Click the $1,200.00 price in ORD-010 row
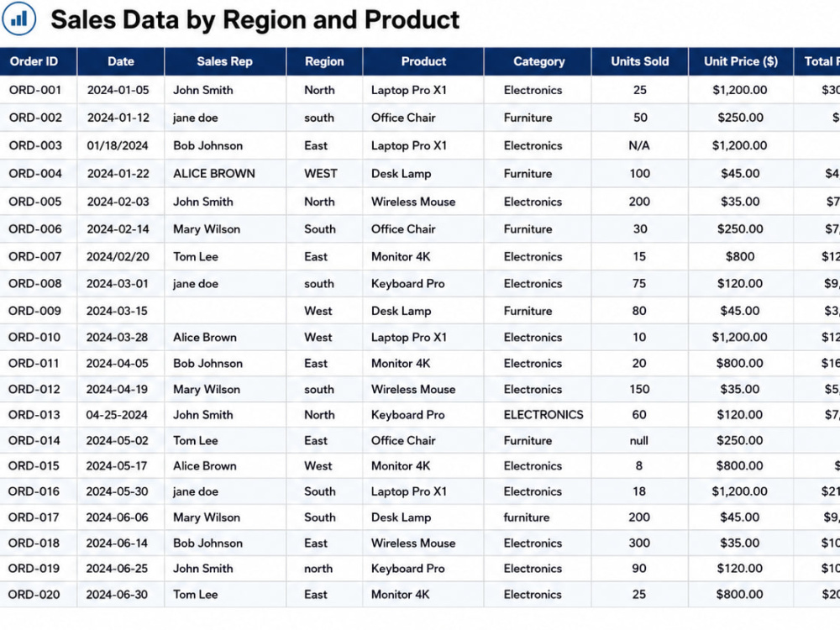The image size is (840, 630). [739, 338]
